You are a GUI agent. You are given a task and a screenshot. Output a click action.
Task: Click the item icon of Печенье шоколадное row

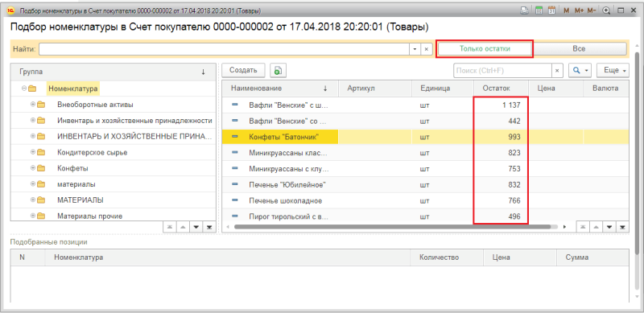pos(235,200)
